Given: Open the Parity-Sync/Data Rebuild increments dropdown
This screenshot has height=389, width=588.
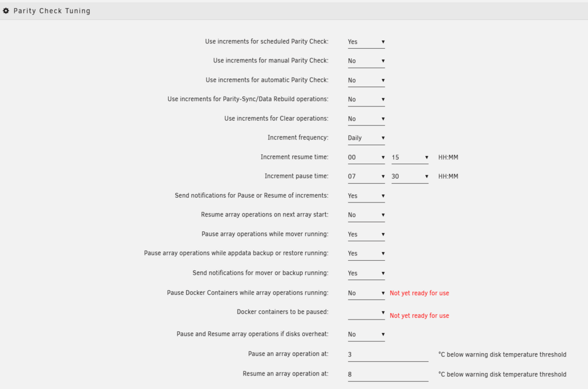Looking at the screenshot, I should pos(366,99).
